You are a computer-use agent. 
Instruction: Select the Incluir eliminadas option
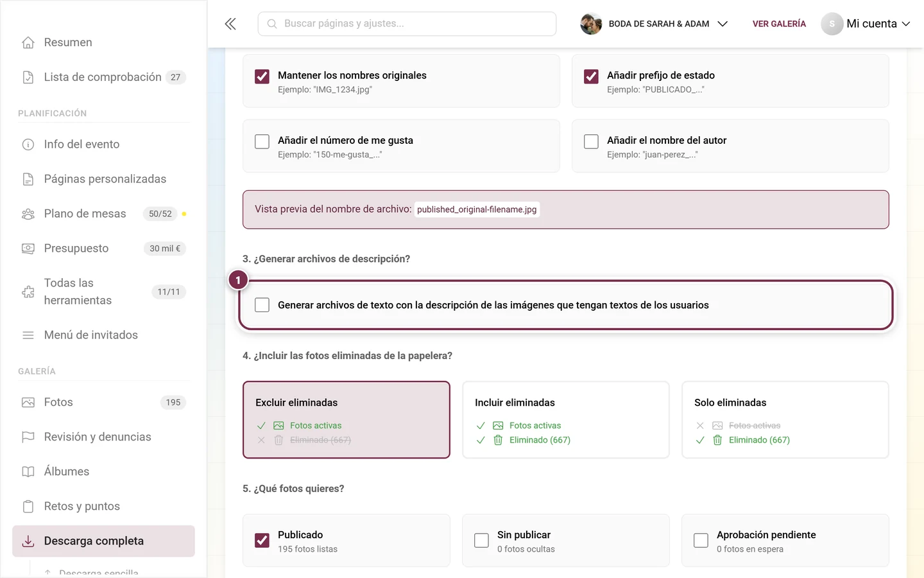coord(566,420)
